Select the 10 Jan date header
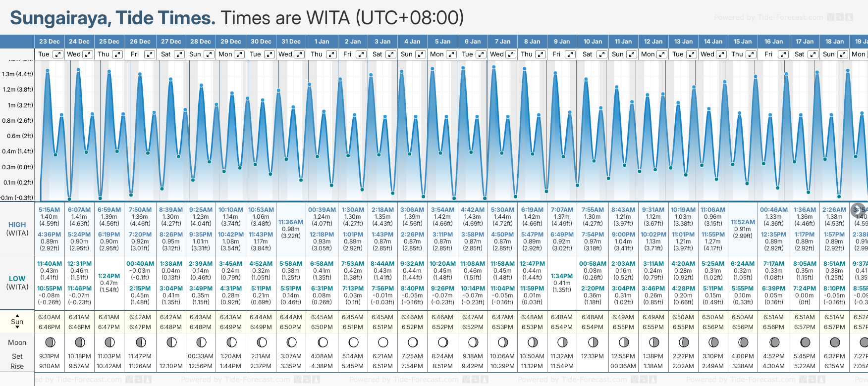 [593, 42]
